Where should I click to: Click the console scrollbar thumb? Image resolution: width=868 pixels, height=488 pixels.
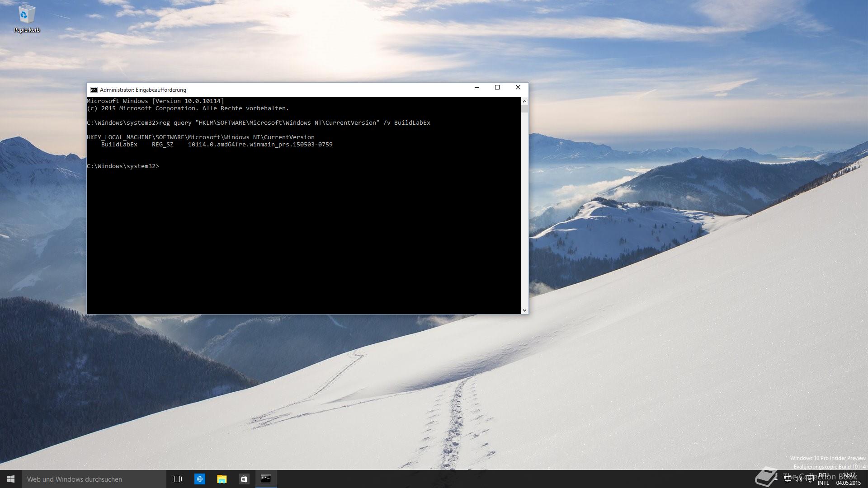pos(524,108)
